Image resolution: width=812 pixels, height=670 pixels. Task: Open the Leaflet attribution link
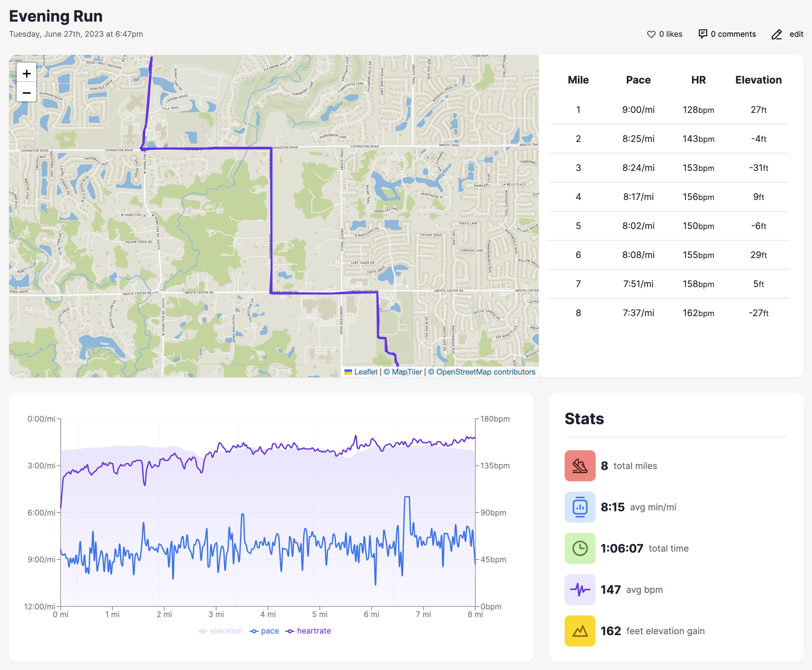(365, 372)
